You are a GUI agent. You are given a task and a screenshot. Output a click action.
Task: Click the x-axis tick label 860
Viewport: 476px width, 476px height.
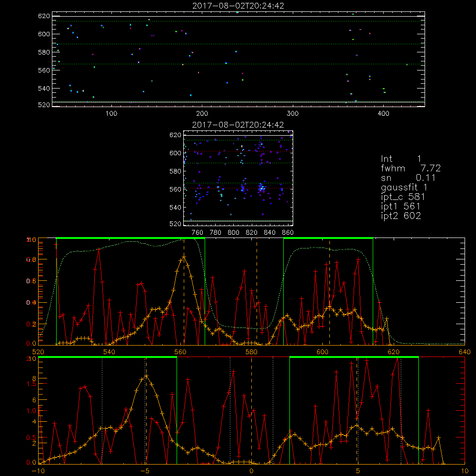point(288,233)
